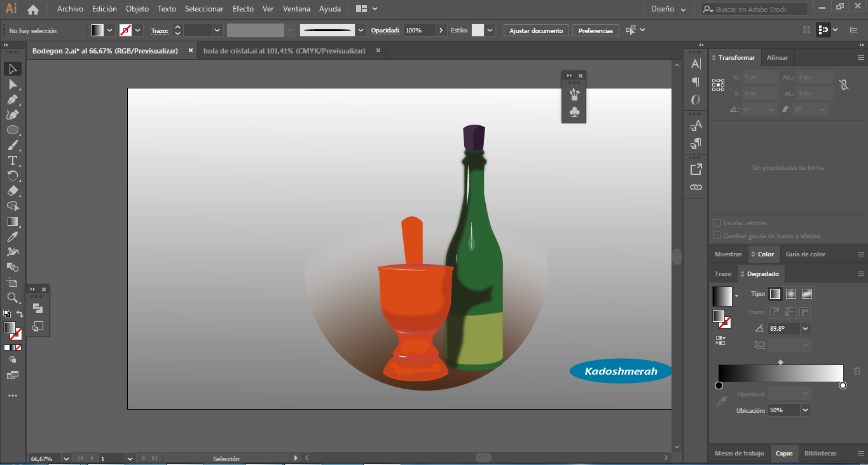
Task: Click the white gradient stop
Action: click(843, 385)
